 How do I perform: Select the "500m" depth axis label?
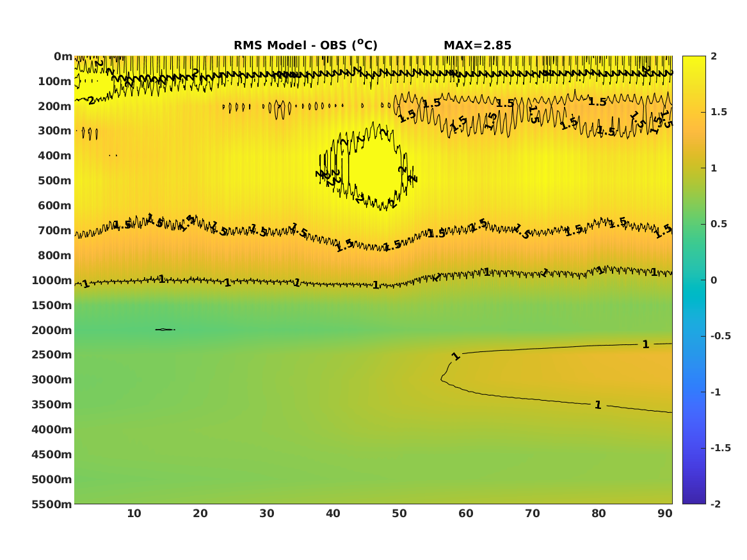pyautogui.click(x=55, y=181)
